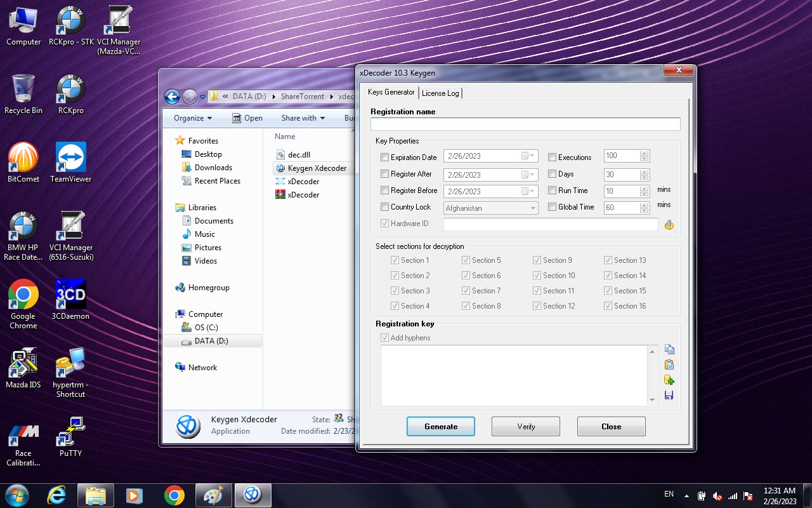Open Windows Media Player from the taskbar

tap(134, 495)
